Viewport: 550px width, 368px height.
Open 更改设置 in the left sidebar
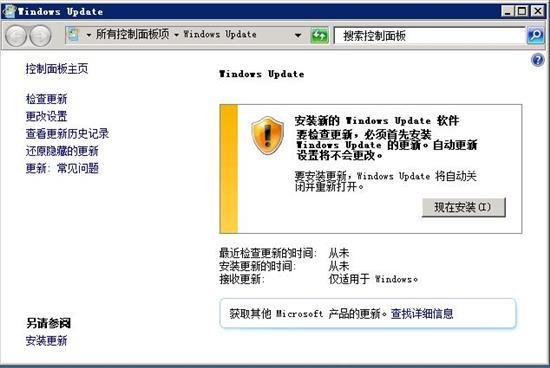pyautogui.click(x=46, y=116)
